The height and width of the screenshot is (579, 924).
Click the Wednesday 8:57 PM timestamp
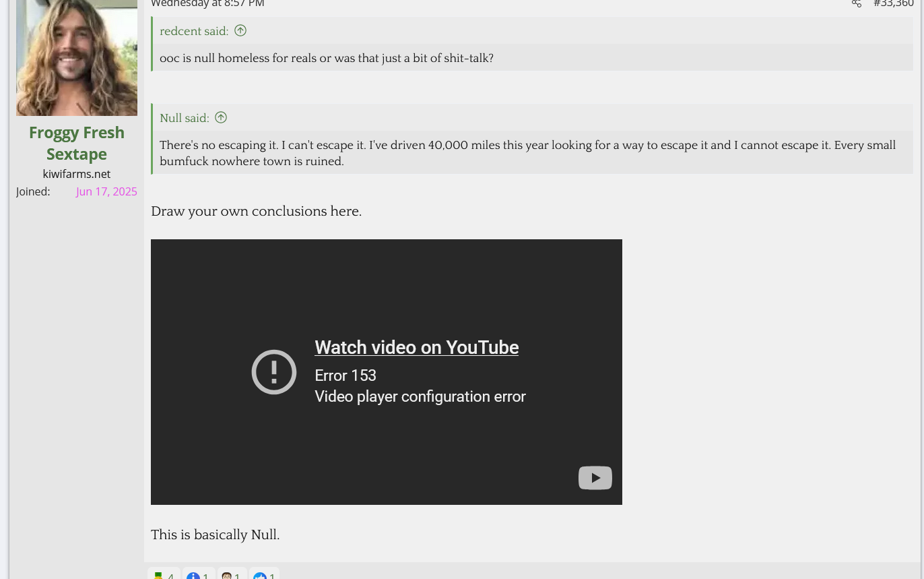pyautogui.click(x=207, y=3)
